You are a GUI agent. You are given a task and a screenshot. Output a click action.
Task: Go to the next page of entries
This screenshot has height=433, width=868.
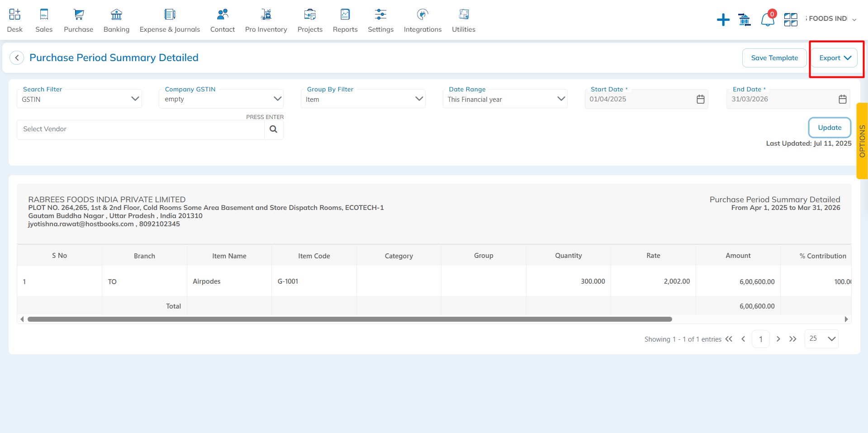778,339
